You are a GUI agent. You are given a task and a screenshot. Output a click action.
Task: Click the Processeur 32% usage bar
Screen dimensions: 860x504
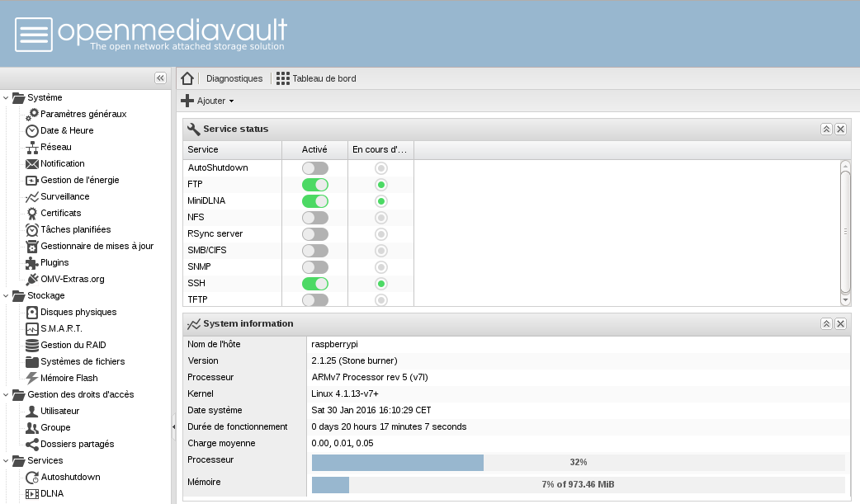point(578,462)
